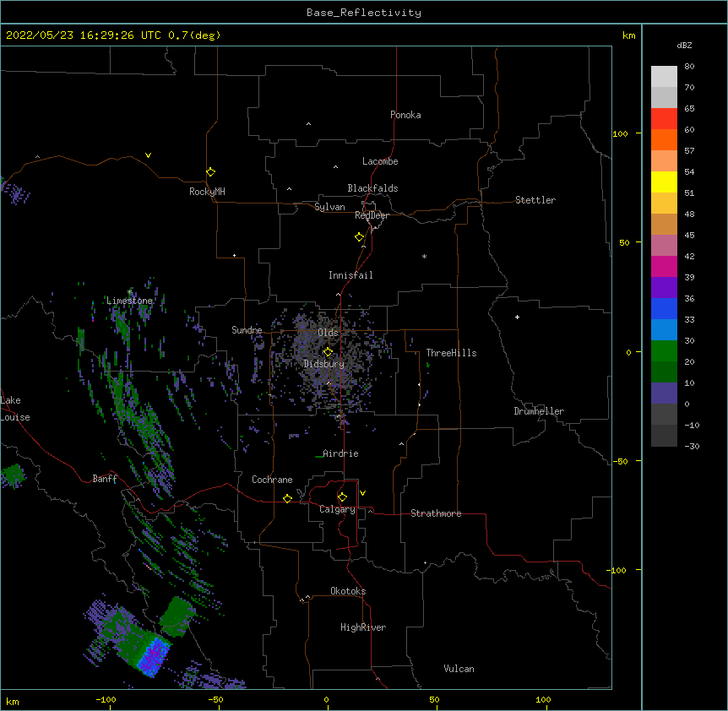Select the yellow diamond marker above Calgary label
Screen dimensions: 728x711
(342, 497)
